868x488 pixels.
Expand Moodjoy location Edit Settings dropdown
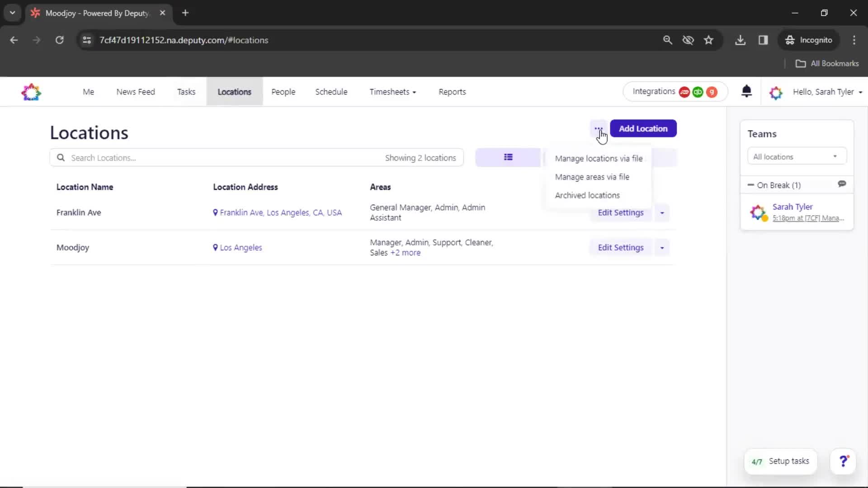pos(662,247)
